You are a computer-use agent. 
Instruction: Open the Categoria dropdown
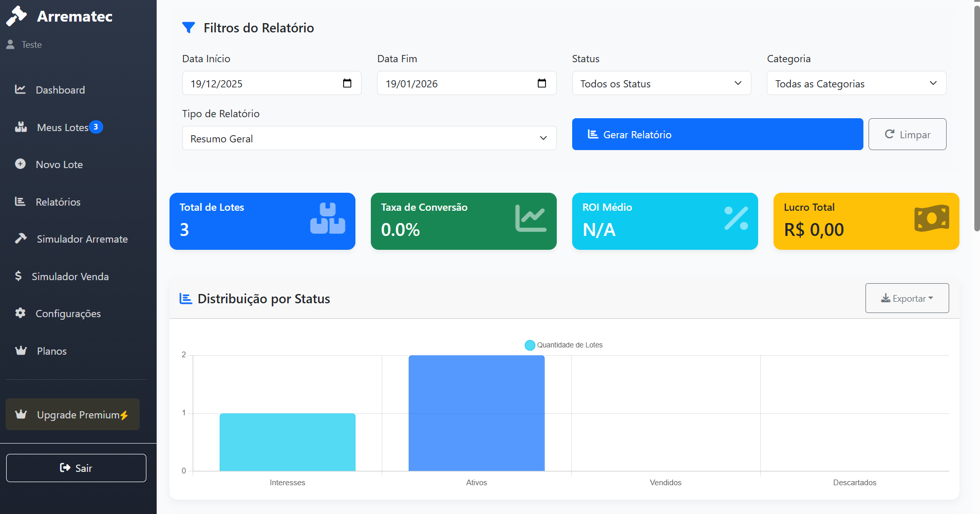856,83
